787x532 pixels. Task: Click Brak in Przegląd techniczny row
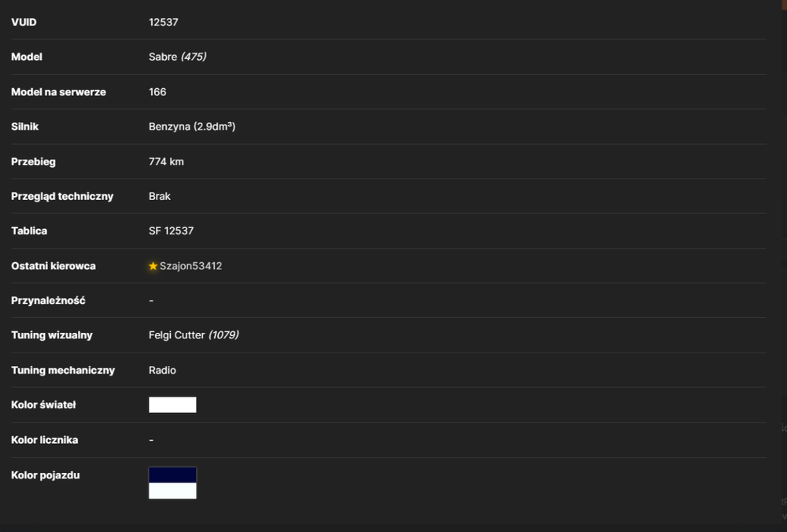pos(160,196)
